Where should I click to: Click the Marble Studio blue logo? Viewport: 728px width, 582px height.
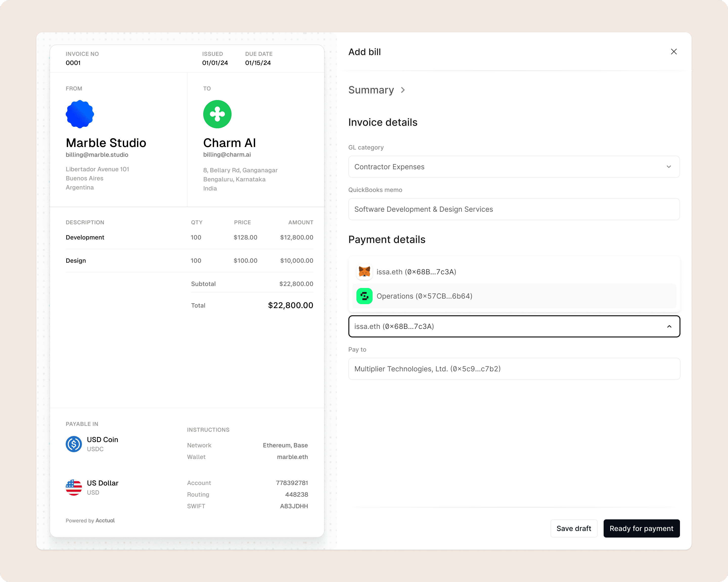click(x=80, y=114)
